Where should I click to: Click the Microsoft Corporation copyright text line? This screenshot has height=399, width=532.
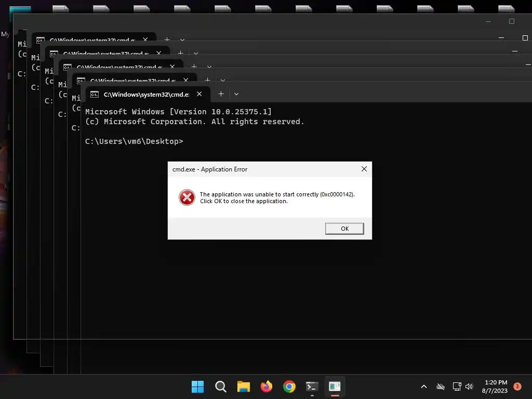coord(194,122)
